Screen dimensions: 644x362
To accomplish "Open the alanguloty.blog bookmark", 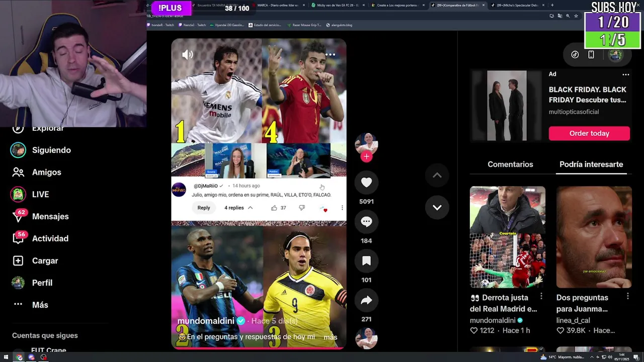I will pyautogui.click(x=339, y=25).
